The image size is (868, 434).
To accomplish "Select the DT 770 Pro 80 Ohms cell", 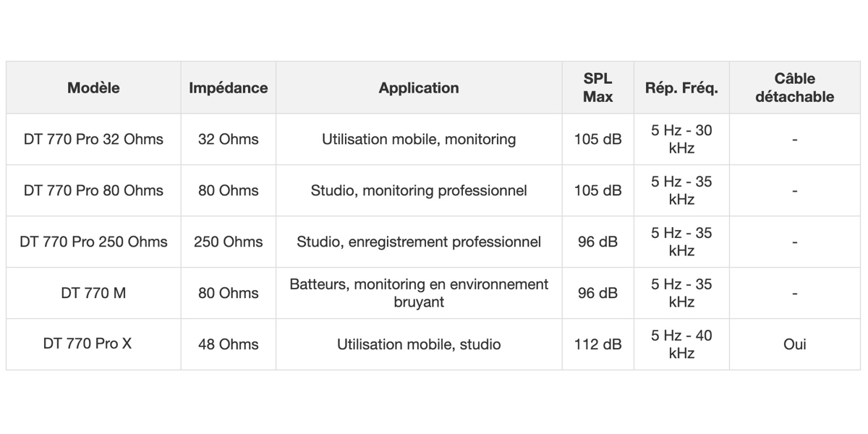I will (93, 190).
